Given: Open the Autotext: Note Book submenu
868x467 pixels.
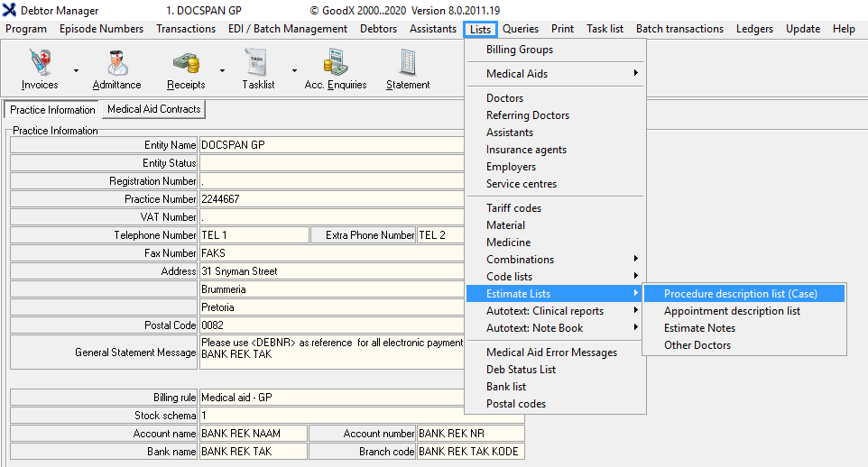Looking at the screenshot, I should point(534,328).
